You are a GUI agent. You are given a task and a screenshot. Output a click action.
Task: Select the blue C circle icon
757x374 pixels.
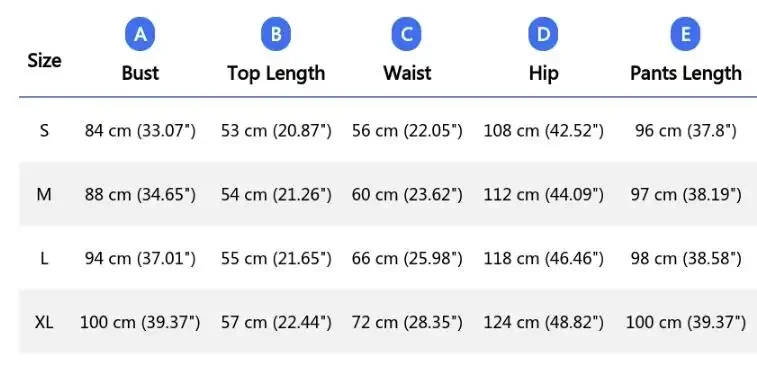(x=407, y=34)
